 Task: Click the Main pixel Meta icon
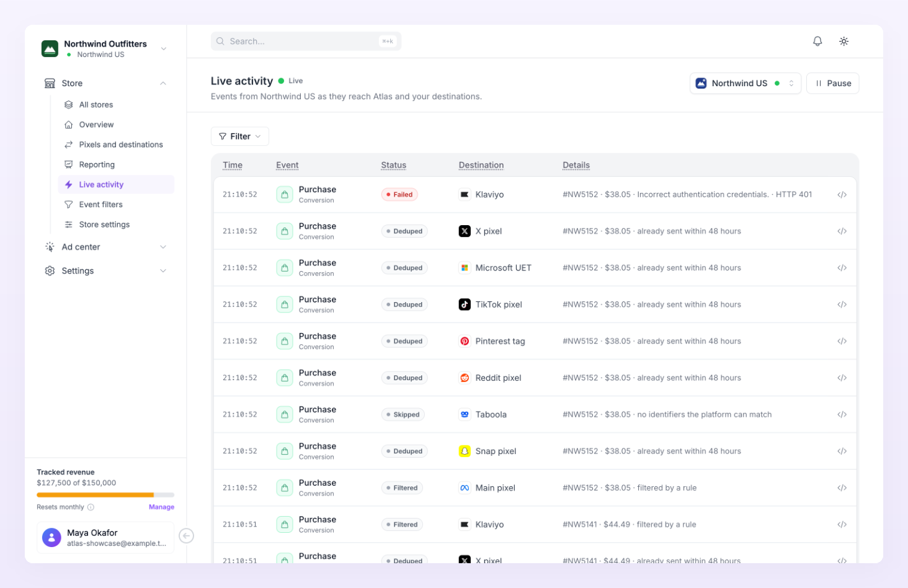[465, 488]
